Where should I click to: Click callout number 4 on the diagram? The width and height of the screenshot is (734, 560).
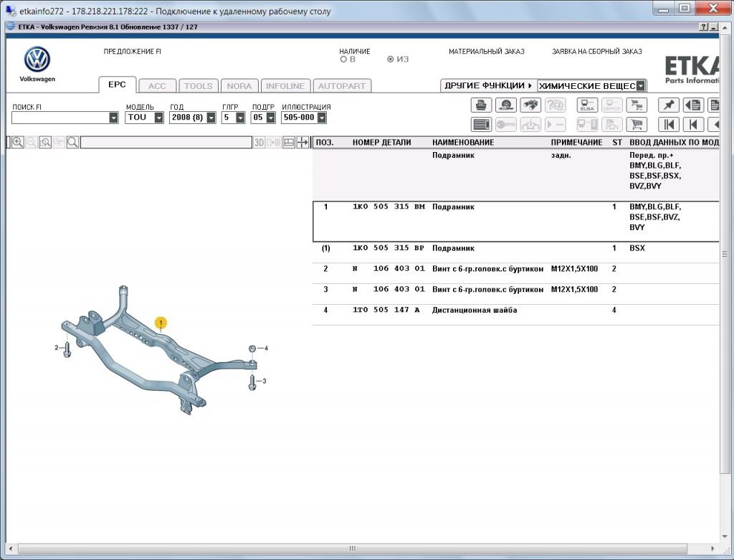(266, 348)
